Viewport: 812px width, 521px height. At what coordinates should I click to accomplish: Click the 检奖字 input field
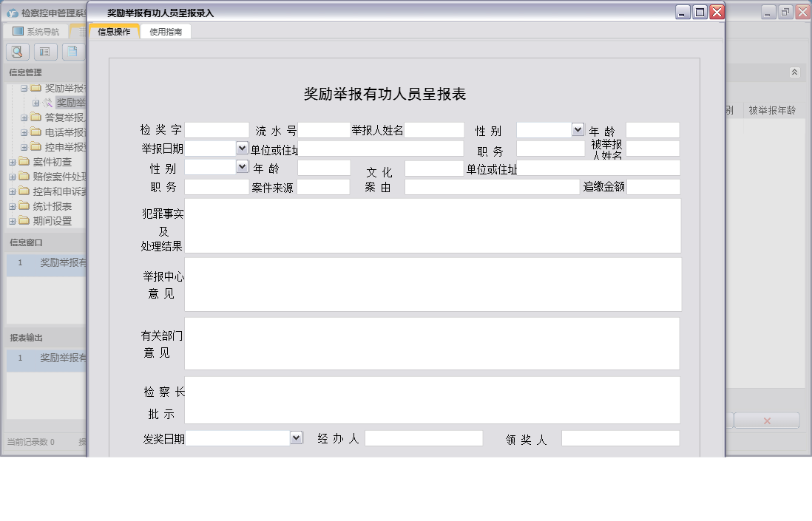pyautogui.click(x=218, y=130)
